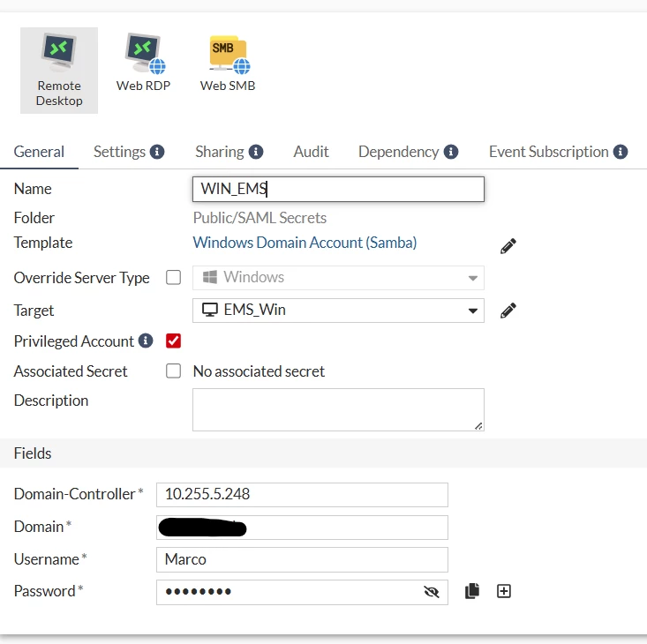Focus the Name field containing WIN_EMS
Image resolution: width=647 pixels, height=644 pixels.
point(338,190)
